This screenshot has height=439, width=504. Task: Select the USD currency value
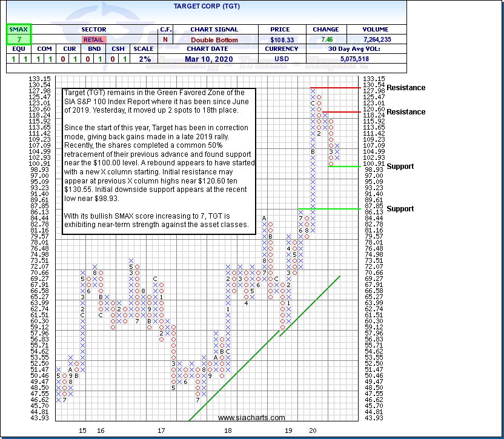(281, 59)
